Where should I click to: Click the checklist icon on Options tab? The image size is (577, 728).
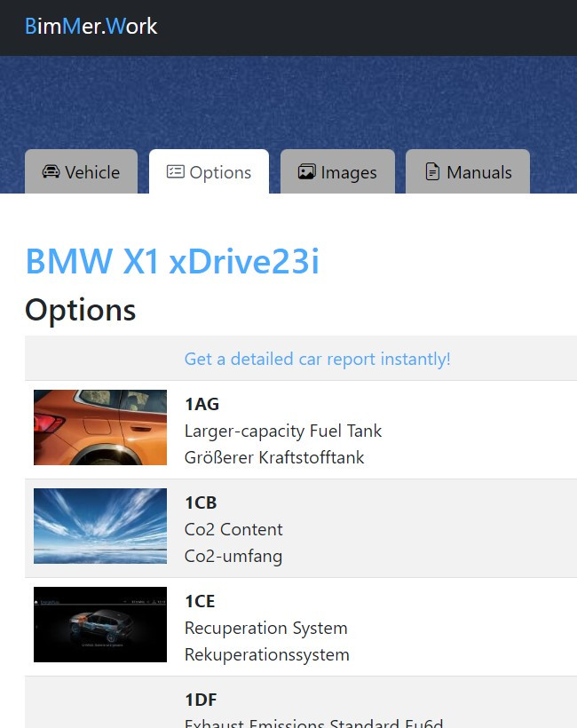pyautogui.click(x=176, y=171)
